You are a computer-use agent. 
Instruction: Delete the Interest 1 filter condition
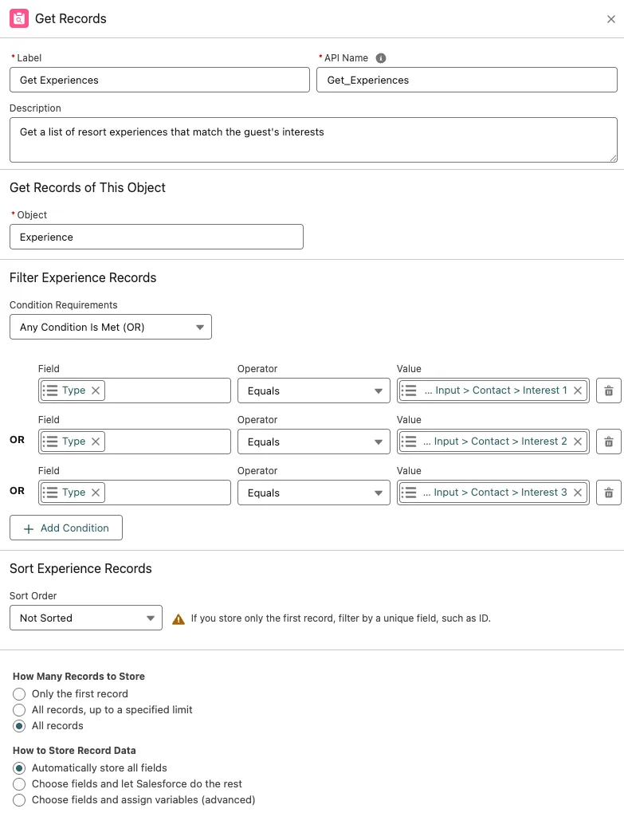pyautogui.click(x=608, y=391)
